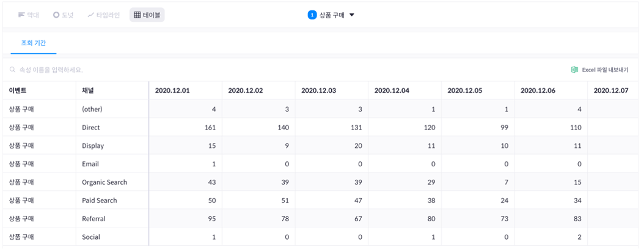Click the 2020.12.07 date column header

pos(611,91)
